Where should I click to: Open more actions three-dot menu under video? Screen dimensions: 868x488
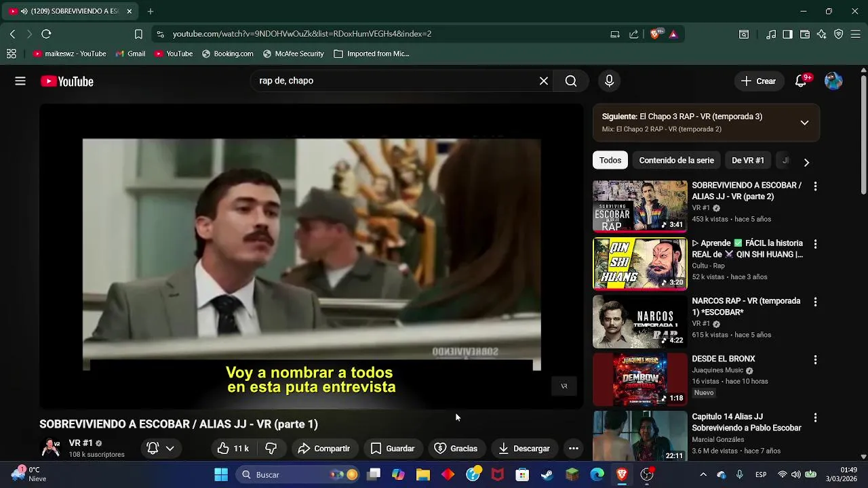(574, 449)
